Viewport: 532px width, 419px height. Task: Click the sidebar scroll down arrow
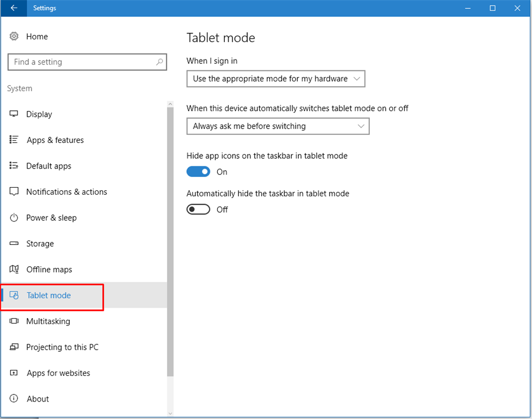coord(170,413)
